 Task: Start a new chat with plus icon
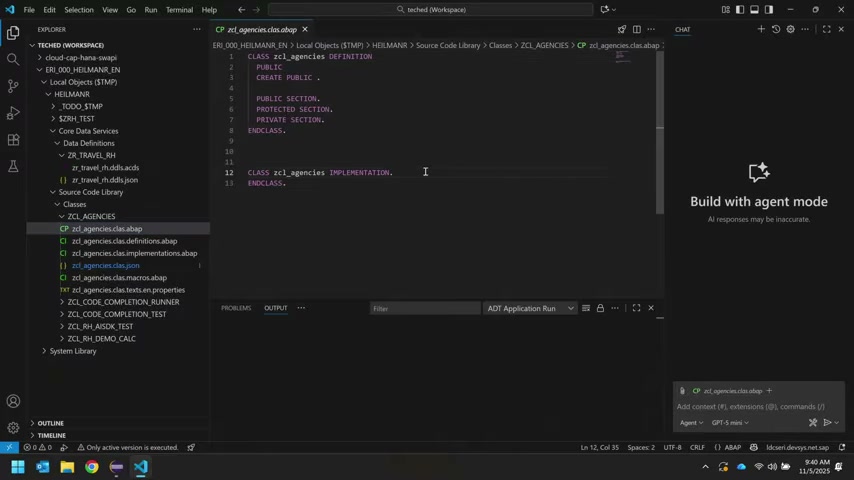pos(761,29)
